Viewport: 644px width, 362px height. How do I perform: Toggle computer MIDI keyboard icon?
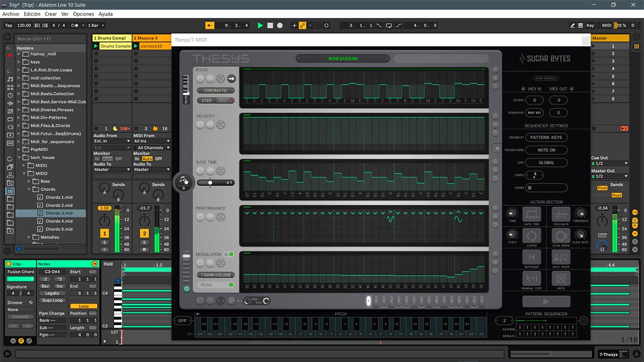click(x=581, y=25)
